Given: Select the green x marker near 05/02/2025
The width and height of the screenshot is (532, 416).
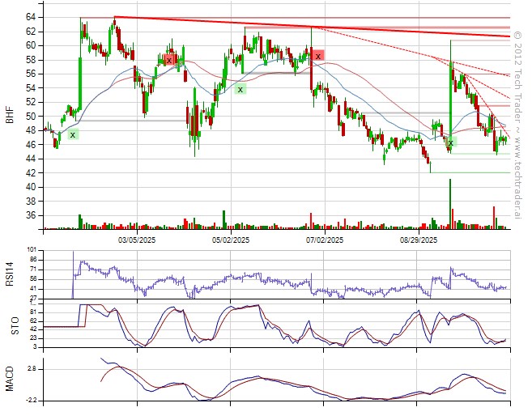Looking at the screenshot, I should (240, 88).
